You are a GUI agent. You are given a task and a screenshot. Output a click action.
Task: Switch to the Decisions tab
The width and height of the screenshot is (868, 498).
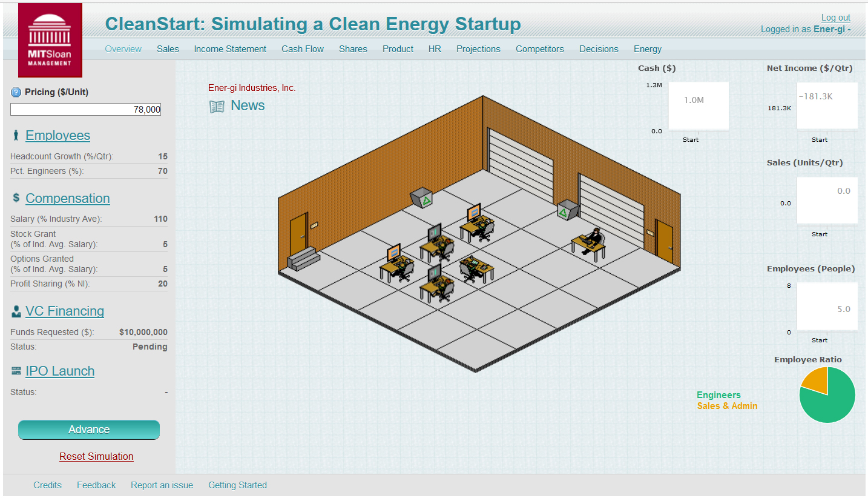(598, 49)
